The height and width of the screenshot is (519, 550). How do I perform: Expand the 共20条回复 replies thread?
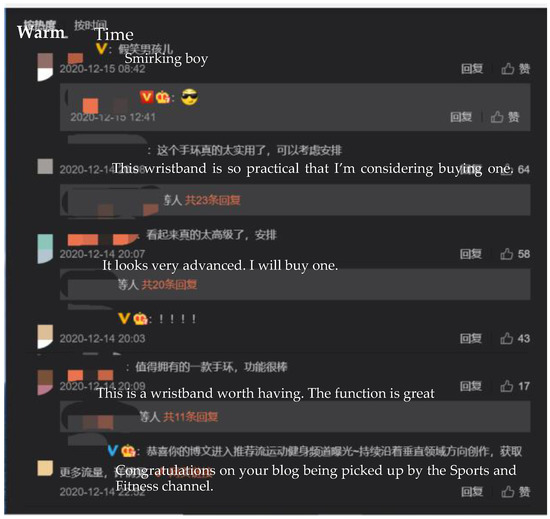169,284
